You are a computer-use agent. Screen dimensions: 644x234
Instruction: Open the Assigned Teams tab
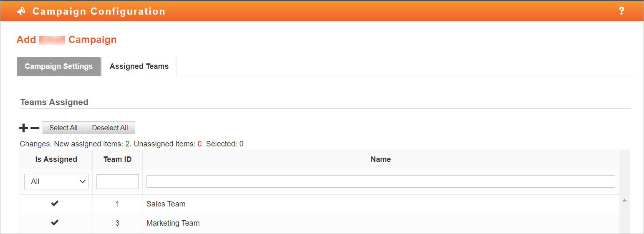click(x=139, y=66)
